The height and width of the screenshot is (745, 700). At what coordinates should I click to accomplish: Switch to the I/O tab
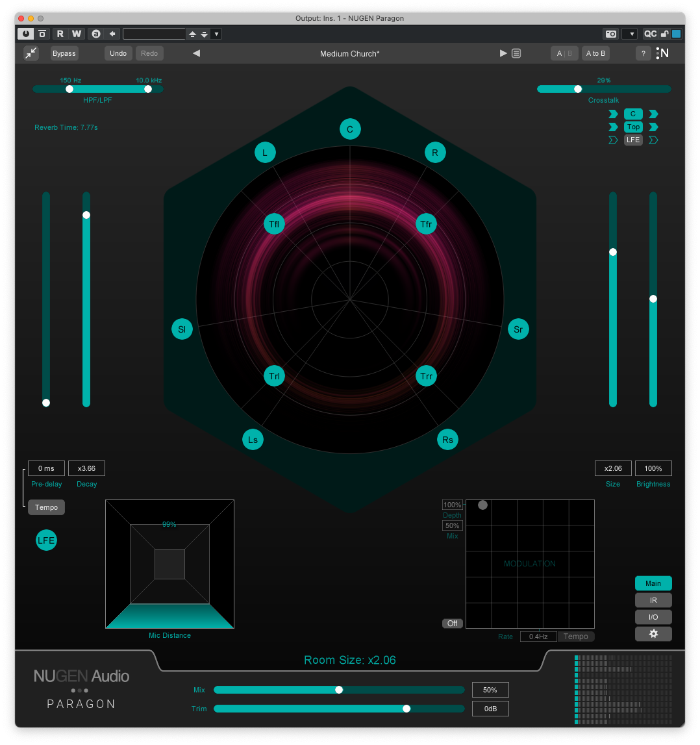653,617
